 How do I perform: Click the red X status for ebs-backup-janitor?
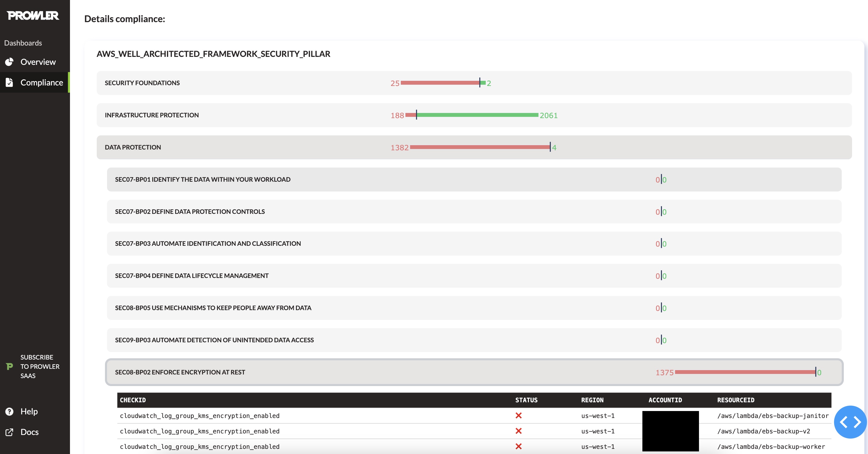pos(519,416)
